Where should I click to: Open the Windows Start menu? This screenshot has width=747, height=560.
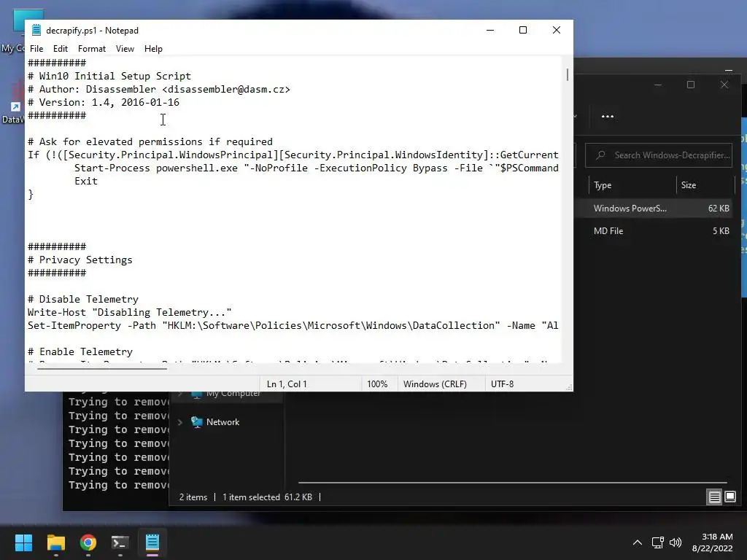pos(23,542)
